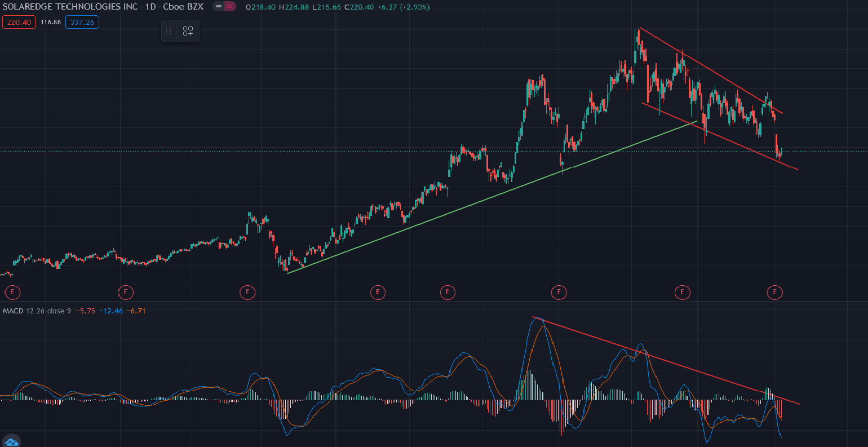Open the earnings event near the middle of timeline

coord(378,293)
